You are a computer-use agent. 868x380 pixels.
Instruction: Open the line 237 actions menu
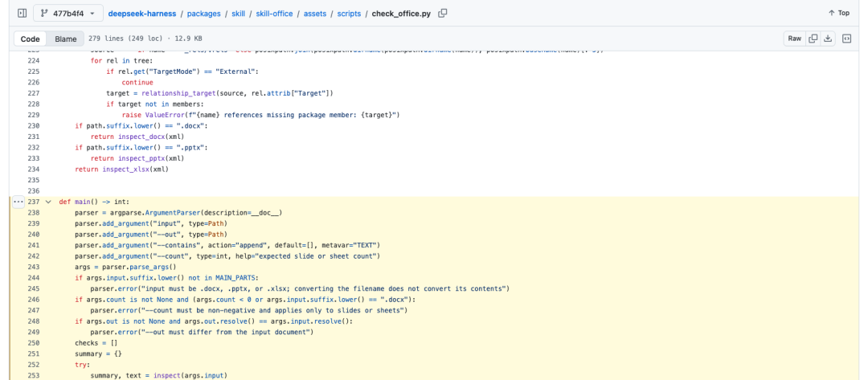click(x=18, y=202)
